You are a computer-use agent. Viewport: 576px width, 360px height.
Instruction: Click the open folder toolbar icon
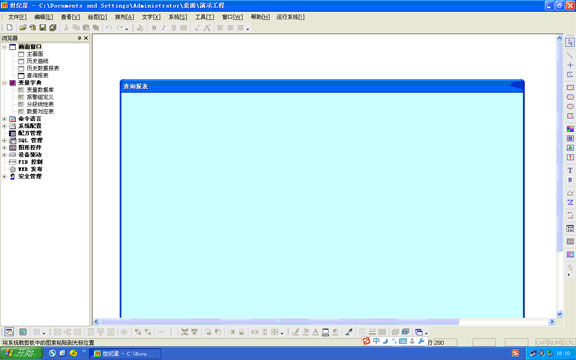(23, 28)
